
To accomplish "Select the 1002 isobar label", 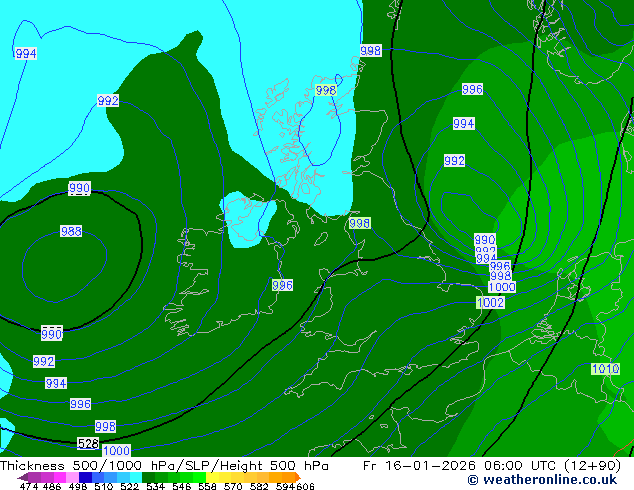I will (x=490, y=302).
